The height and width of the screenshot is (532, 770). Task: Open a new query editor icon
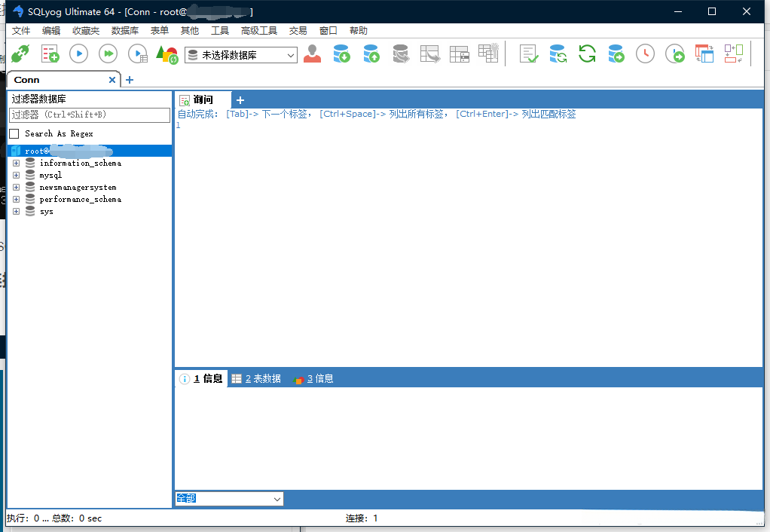(x=50, y=54)
